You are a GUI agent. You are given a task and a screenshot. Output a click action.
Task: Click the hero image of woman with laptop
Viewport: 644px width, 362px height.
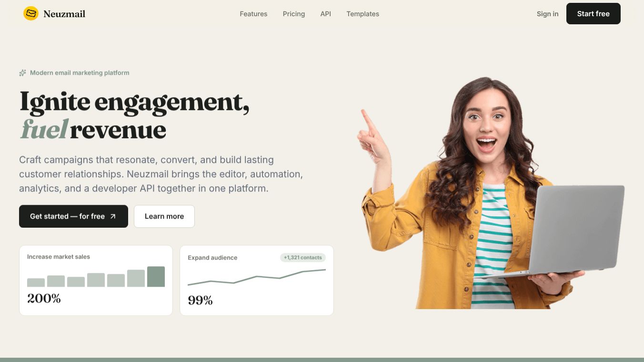click(491, 193)
